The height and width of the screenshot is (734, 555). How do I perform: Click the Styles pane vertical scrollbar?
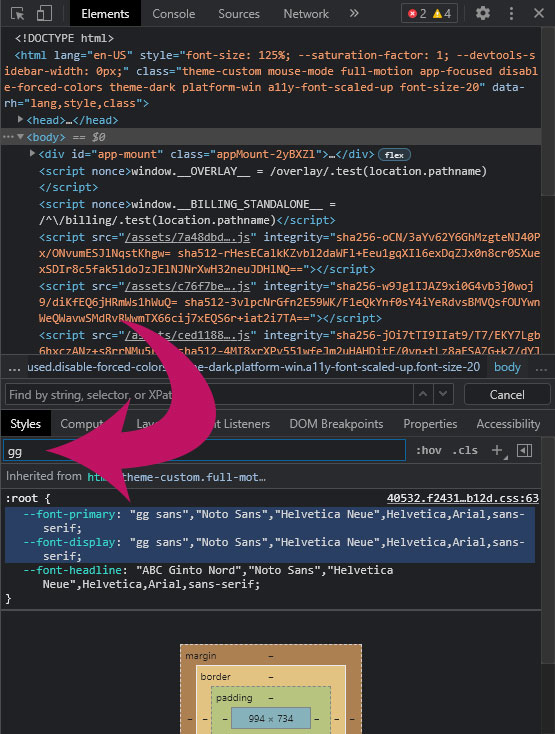548,549
